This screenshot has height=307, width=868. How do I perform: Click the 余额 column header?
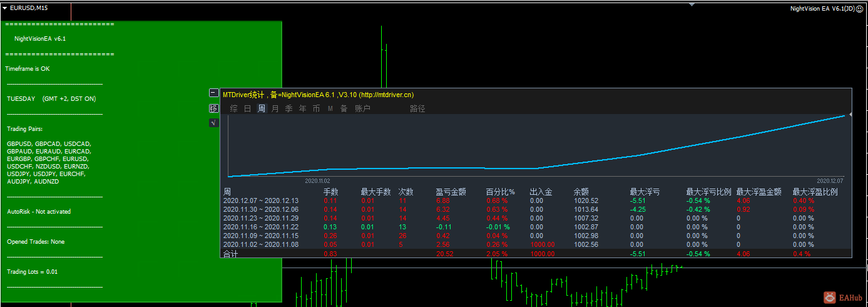581,192
